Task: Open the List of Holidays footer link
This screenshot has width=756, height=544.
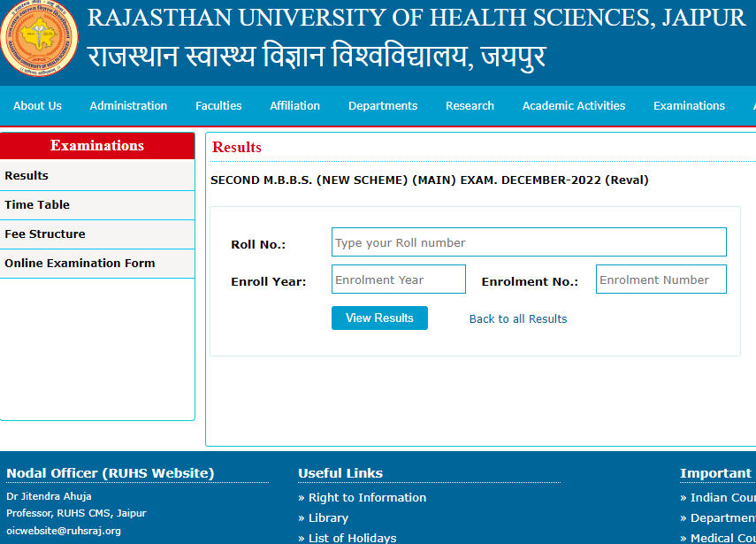Action: (x=352, y=538)
